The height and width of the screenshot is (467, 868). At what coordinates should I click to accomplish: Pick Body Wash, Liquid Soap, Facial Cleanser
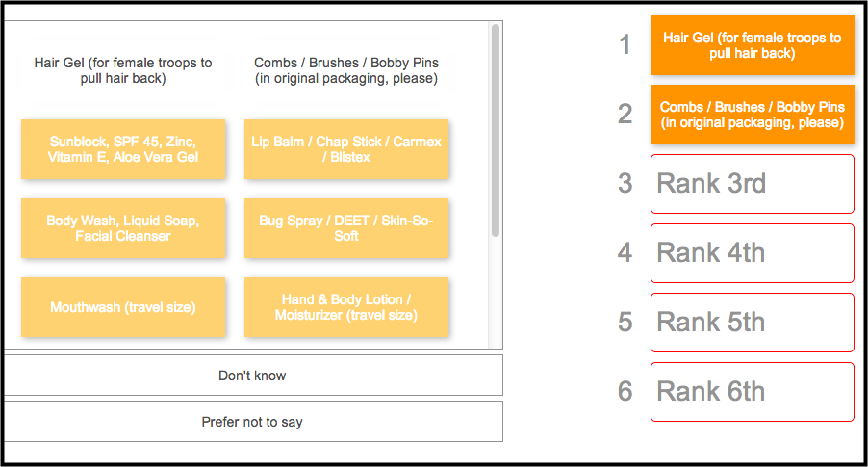(x=123, y=228)
